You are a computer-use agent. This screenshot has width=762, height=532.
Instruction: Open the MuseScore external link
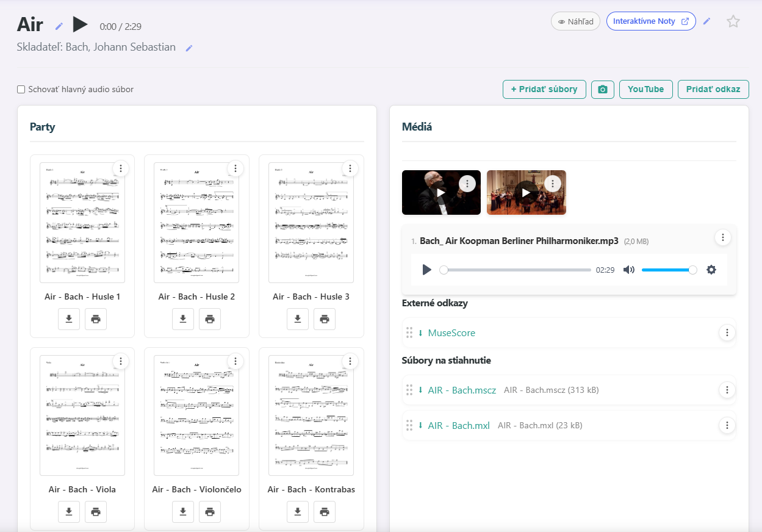[451, 333]
